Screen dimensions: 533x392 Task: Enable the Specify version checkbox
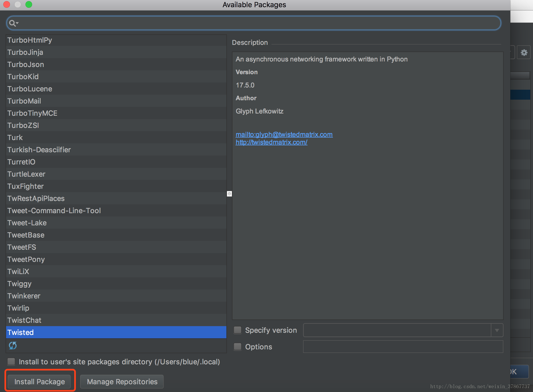(237, 330)
